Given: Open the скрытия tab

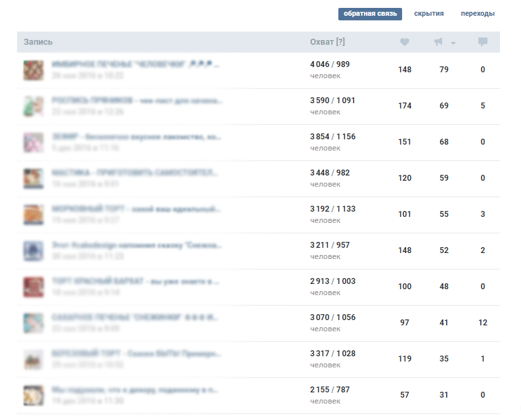Looking at the screenshot, I should [x=428, y=14].
